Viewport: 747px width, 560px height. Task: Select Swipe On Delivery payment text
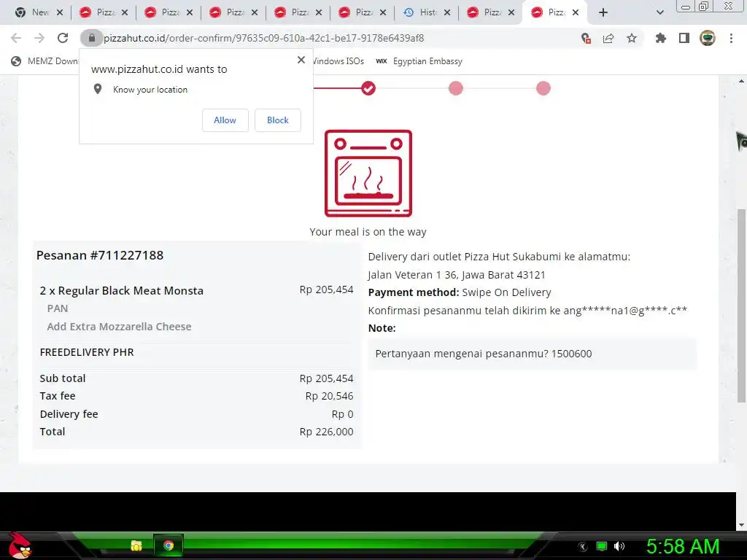pyautogui.click(x=506, y=292)
